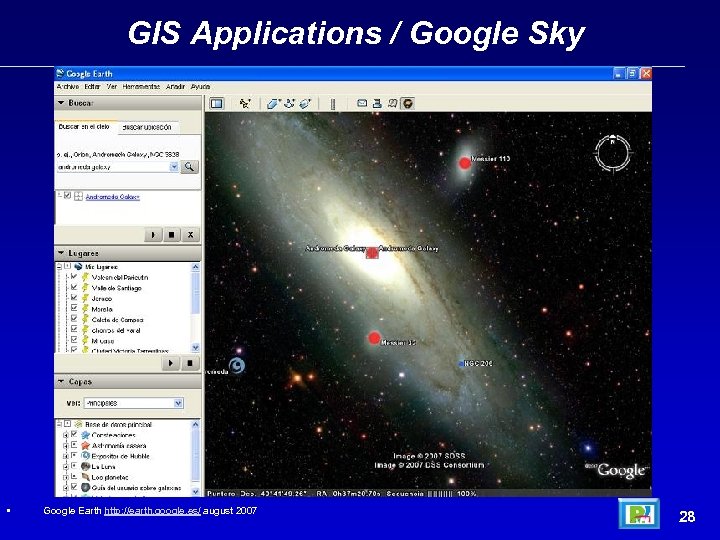This screenshot has height=540, width=720.
Task: Toggle the La Luna layer checkbox
Action: [x=74, y=466]
